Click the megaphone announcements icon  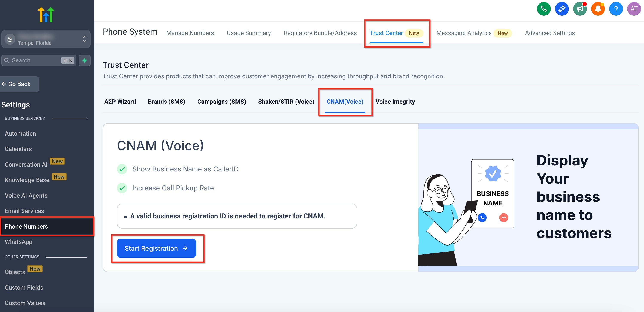(580, 9)
